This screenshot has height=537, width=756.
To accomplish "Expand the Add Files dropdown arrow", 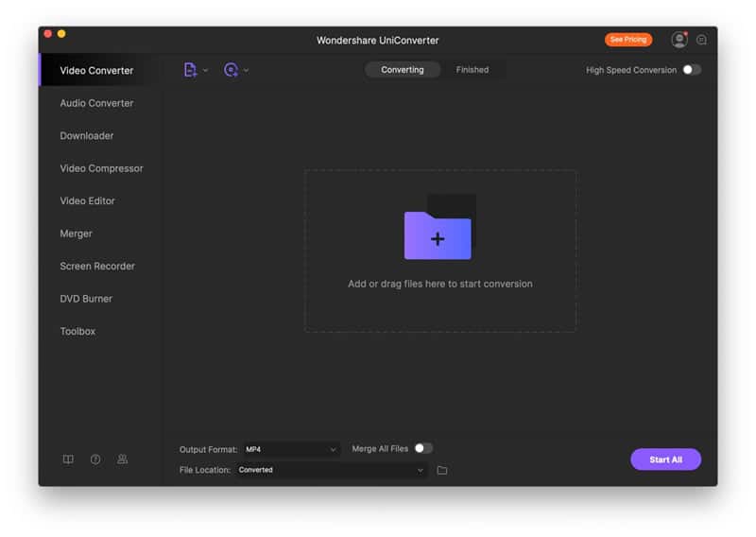I will coord(205,71).
